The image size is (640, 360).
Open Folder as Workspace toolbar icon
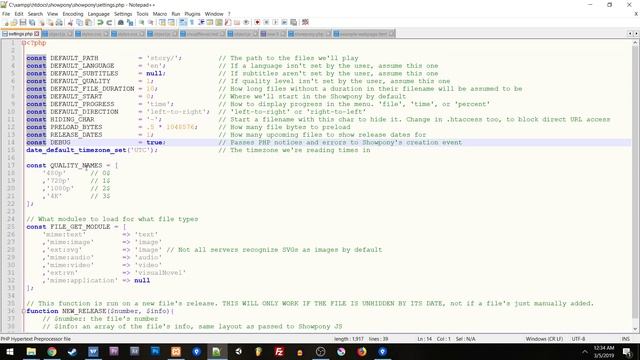coord(237,22)
